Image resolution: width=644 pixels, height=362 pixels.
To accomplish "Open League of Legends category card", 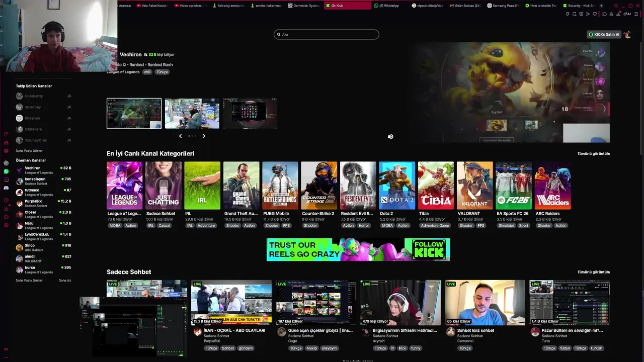I will tap(124, 186).
